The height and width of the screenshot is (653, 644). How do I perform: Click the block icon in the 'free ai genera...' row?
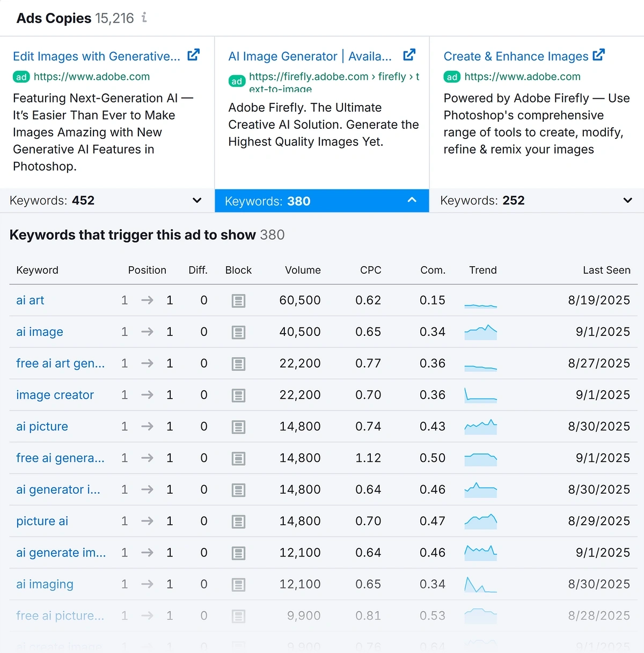[x=238, y=459]
